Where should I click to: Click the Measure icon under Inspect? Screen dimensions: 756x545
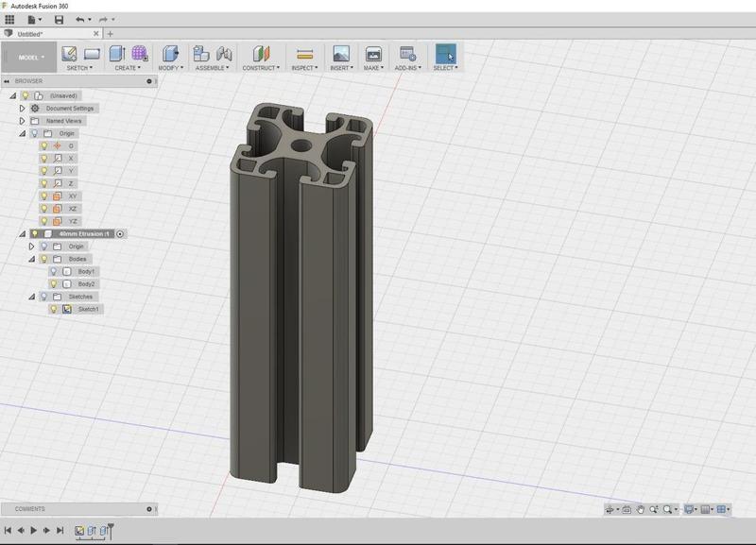(306, 52)
